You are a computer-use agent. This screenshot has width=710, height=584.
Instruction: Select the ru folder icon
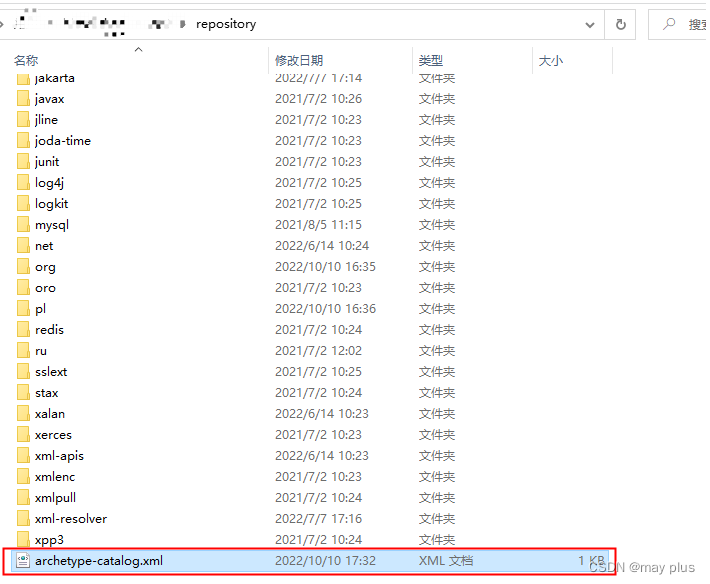(23, 350)
